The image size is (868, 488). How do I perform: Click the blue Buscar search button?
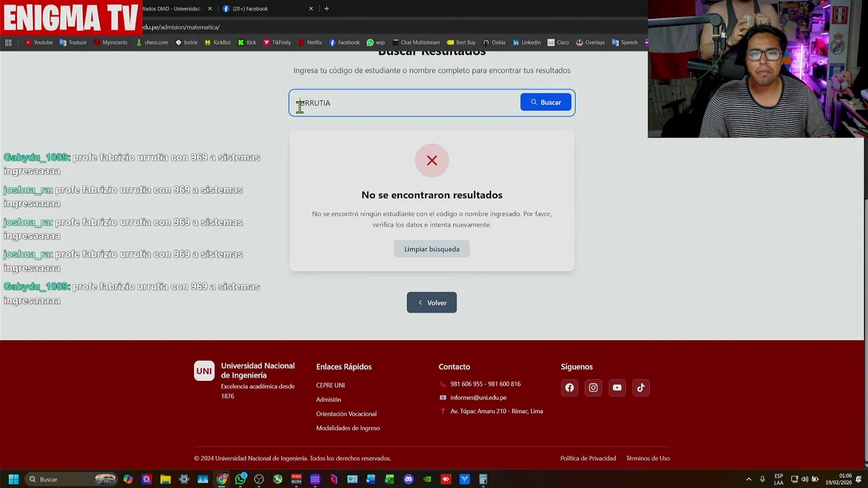[x=546, y=102]
